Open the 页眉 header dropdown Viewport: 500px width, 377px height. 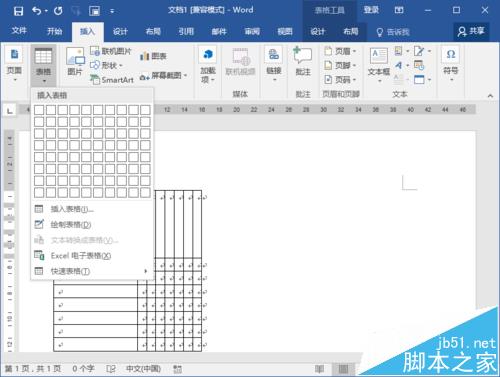click(340, 51)
